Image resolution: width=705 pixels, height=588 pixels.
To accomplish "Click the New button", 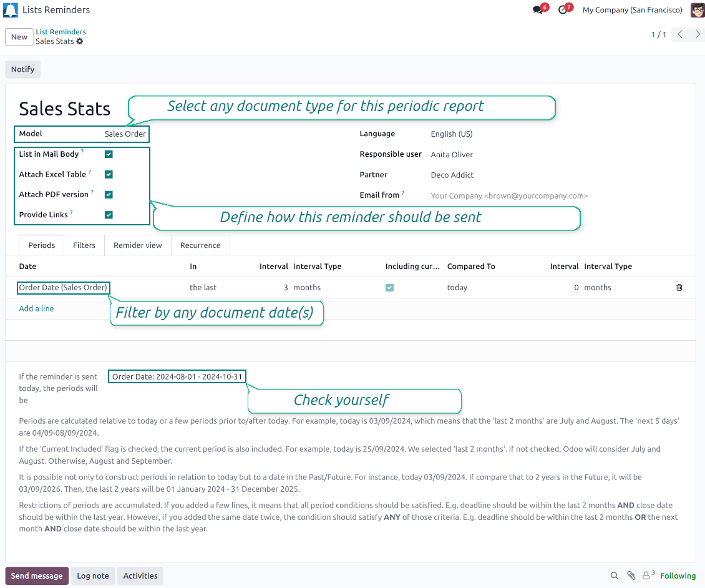I will coord(19,37).
